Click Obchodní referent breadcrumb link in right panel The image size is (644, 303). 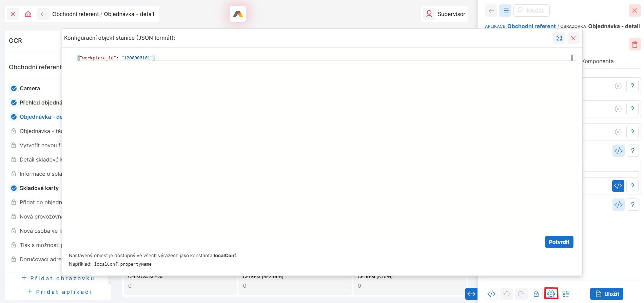[x=531, y=26]
